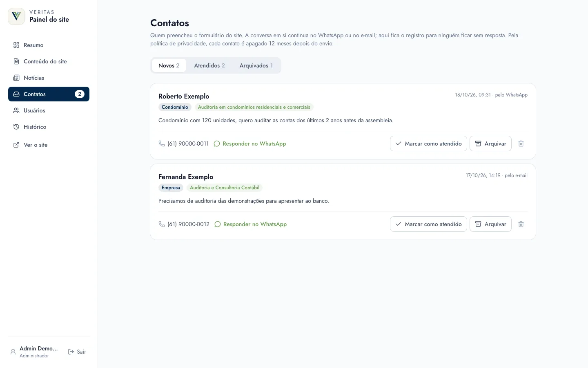The width and height of the screenshot is (588, 368).
Task: Delete Roberto Exemplo contact with trash icon
Action: [521, 144]
